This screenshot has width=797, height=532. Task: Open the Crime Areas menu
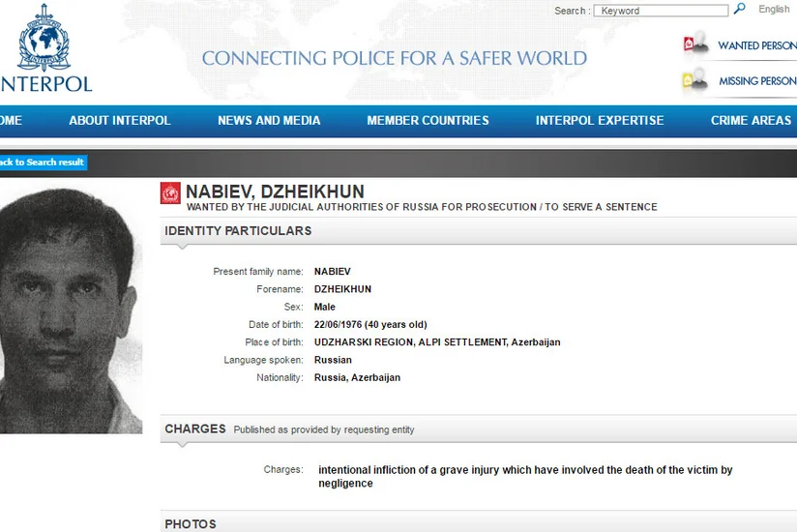pos(751,121)
